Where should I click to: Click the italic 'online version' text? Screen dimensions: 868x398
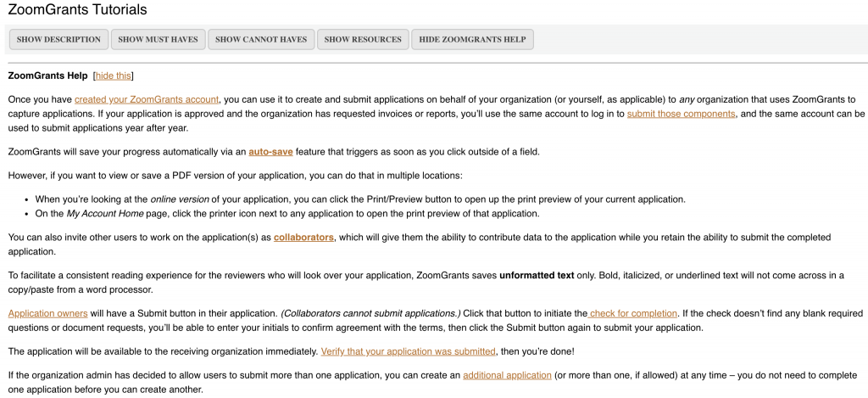[180, 199]
